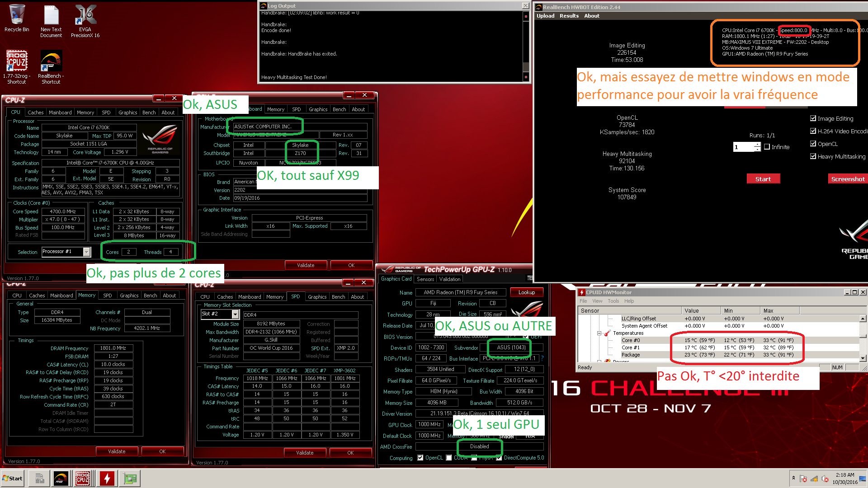This screenshot has width=868, height=488.
Task: Open the Processor #1 selection dropdown
Action: click(x=86, y=252)
